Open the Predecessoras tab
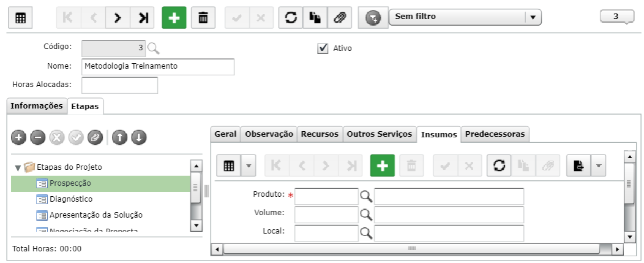Image resolution: width=644 pixels, height=263 pixels. pos(495,134)
